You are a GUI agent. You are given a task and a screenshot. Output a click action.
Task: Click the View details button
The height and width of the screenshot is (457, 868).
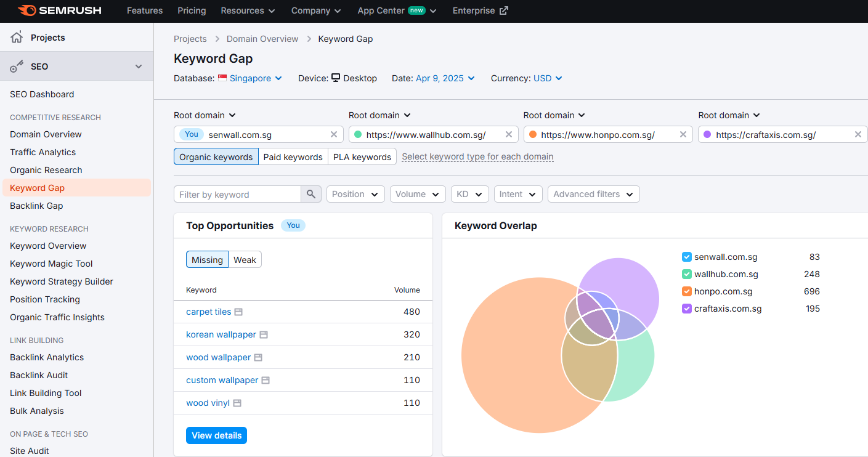[216, 435]
